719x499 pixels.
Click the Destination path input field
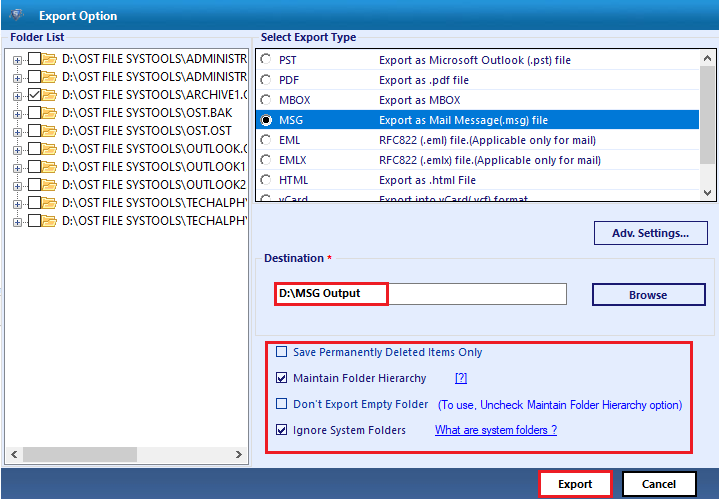point(420,294)
